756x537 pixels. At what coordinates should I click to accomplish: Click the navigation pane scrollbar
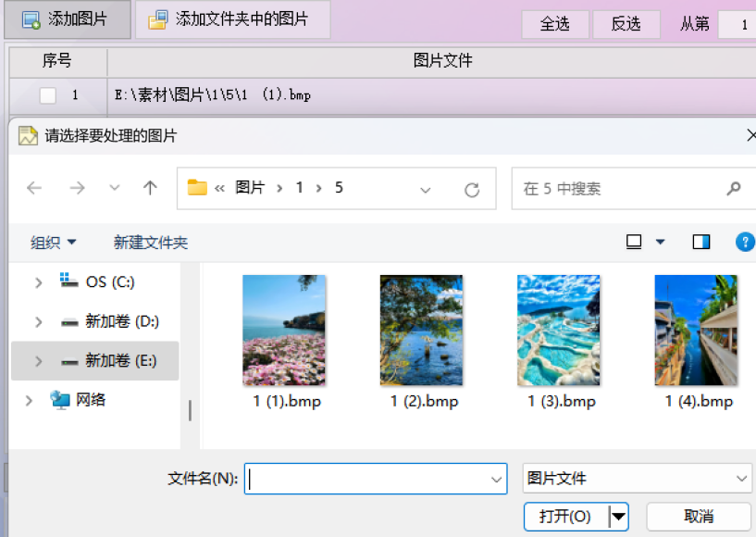pyautogui.click(x=190, y=410)
